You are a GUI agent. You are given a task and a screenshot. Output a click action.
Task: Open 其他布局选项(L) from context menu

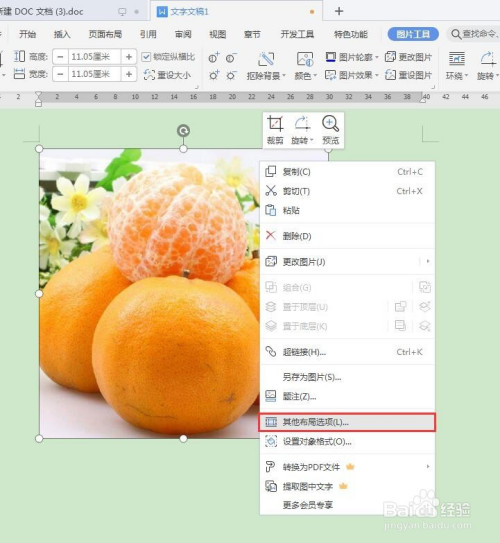(x=347, y=422)
